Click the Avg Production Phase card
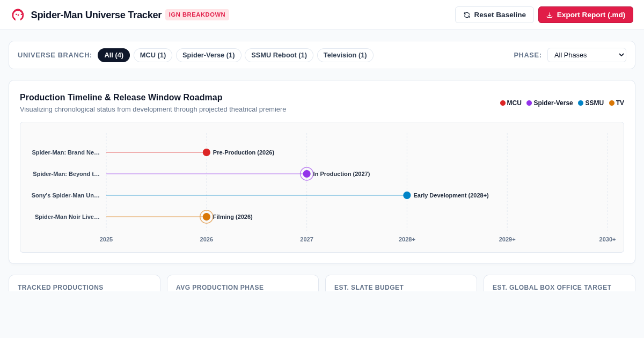 (243, 284)
